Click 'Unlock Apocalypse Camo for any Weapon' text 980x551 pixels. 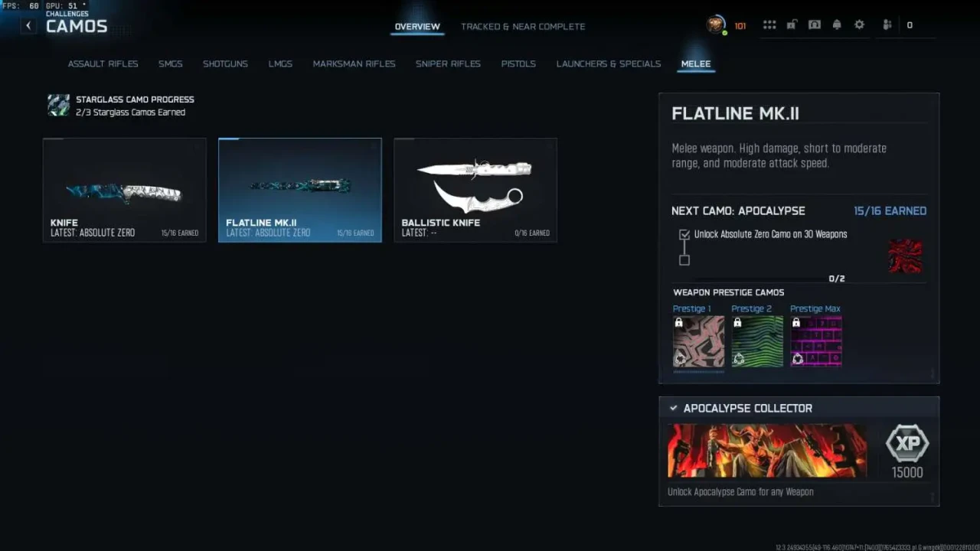(x=740, y=492)
